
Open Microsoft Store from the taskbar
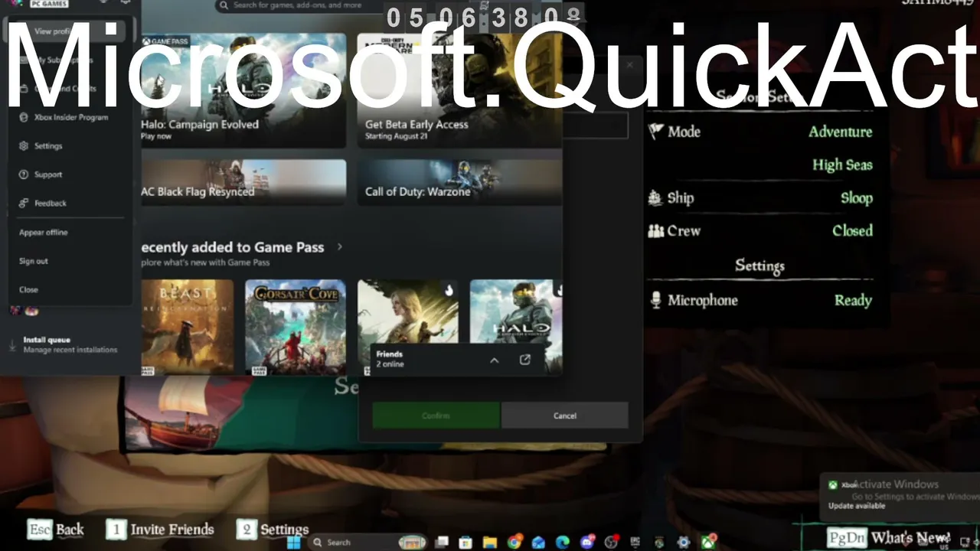pos(465,543)
